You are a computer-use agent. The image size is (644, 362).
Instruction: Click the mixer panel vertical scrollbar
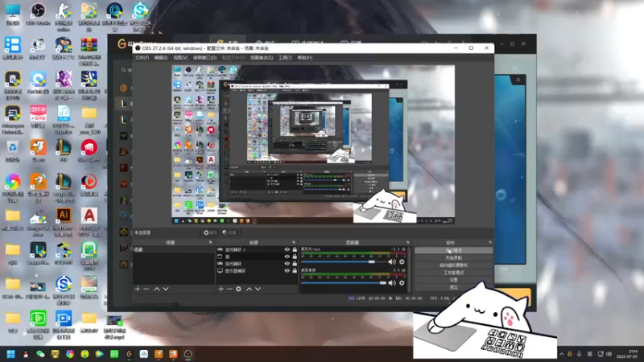pos(409,269)
